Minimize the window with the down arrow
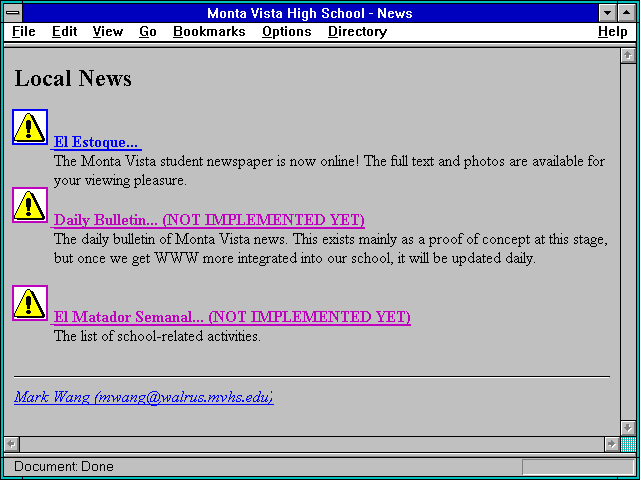The width and height of the screenshot is (640, 480). click(607, 13)
